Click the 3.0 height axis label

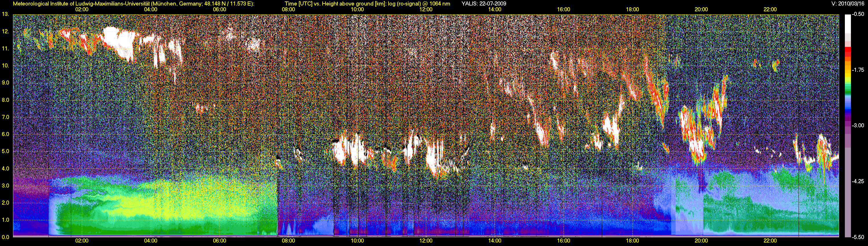[x=5, y=186]
